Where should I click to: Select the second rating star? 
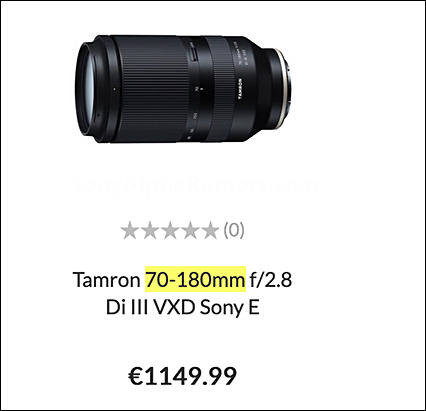150,230
